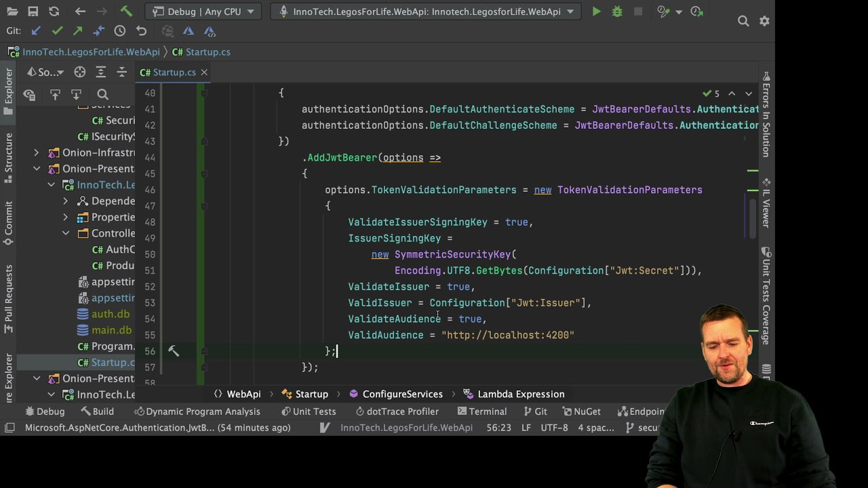
Task: Click the 56:23 caret position indicator
Action: [498, 428]
